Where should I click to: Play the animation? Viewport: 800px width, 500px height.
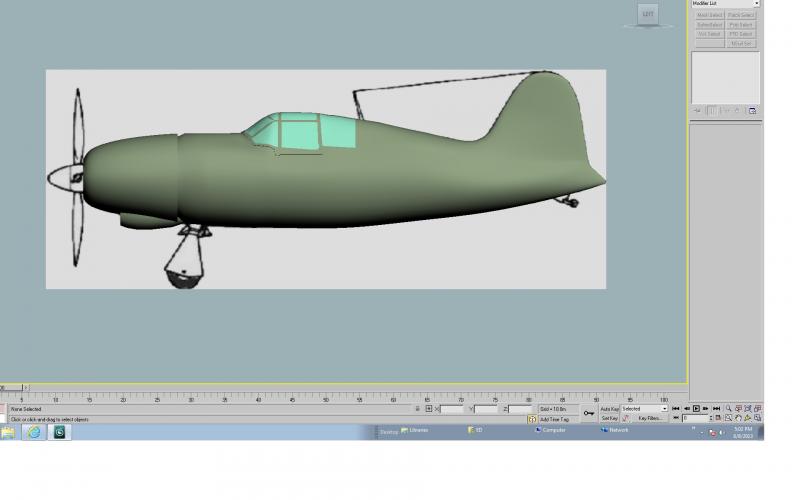[696, 409]
